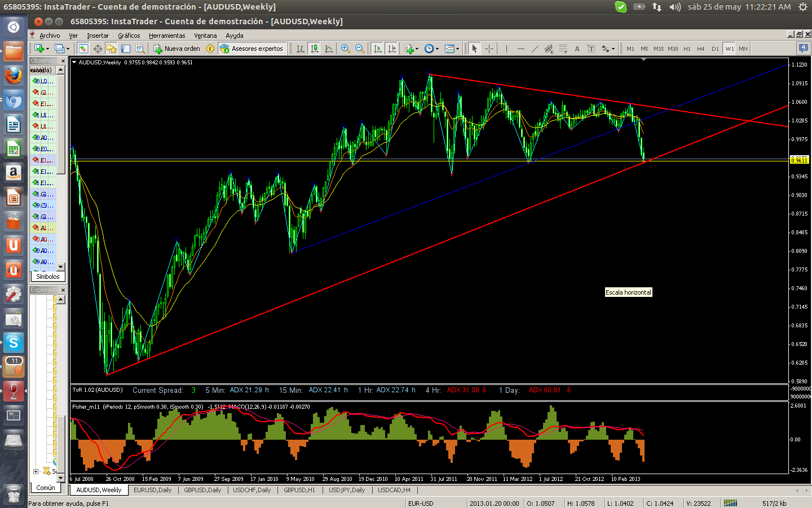Image resolution: width=812 pixels, height=508 pixels.
Task: Select the Fibonacci retracement tool
Action: 563,49
